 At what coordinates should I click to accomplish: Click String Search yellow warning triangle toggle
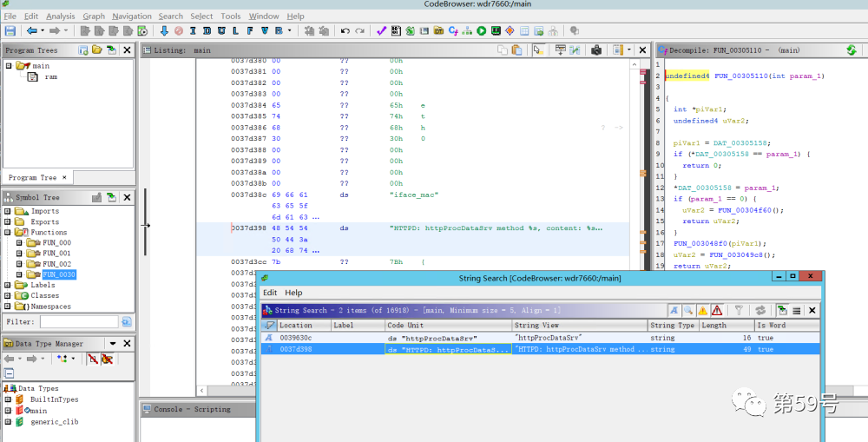[x=702, y=311]
